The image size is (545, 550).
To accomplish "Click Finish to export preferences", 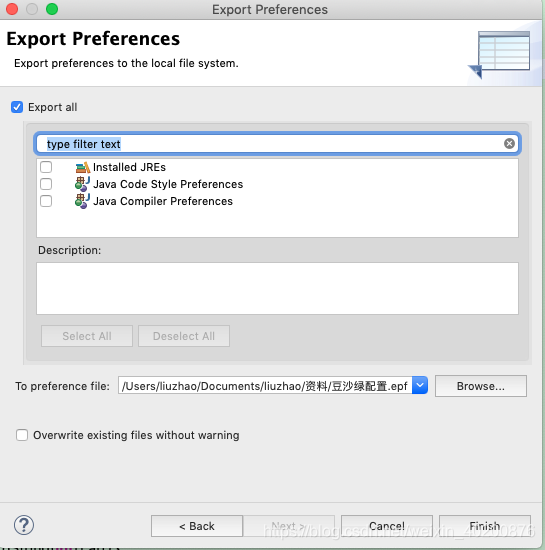I will pyautogui.click(x=485, y=526).
